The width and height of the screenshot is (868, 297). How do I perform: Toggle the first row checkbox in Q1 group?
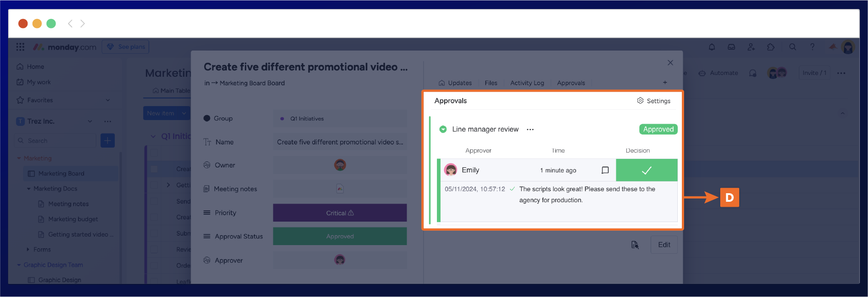point(154,169)
